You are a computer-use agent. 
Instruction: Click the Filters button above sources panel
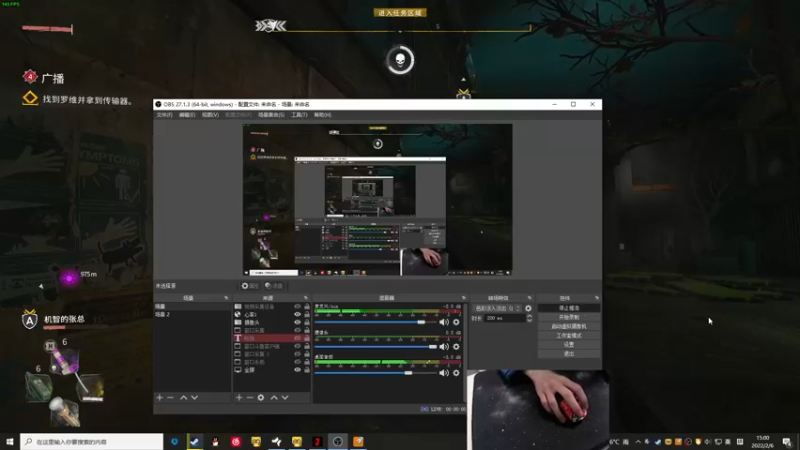tap(274, 286)
